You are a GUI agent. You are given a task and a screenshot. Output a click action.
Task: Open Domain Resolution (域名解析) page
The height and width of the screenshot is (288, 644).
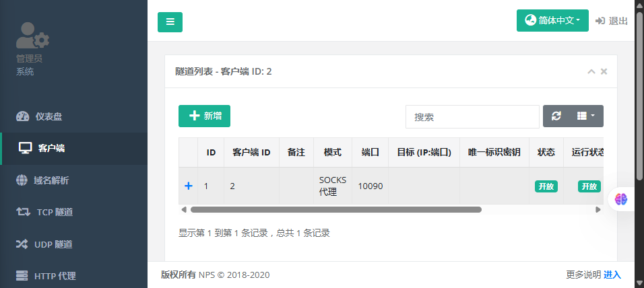[51, 180]
